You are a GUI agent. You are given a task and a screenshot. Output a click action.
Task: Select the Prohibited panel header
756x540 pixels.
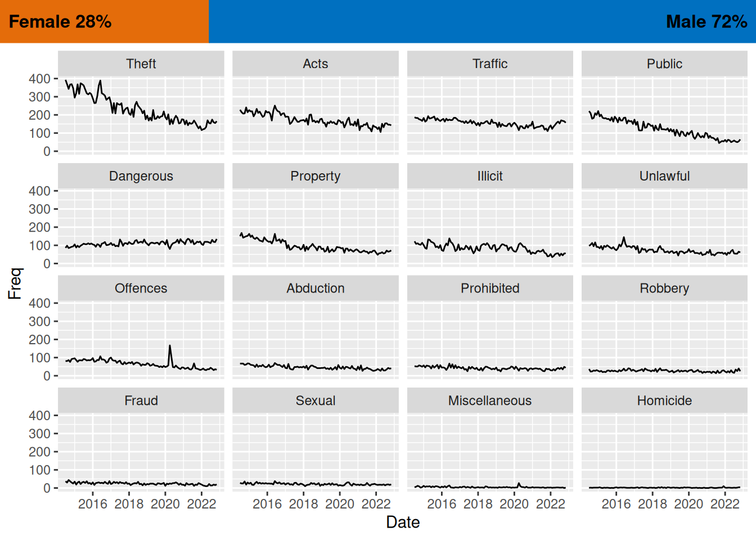coord(490,289)
